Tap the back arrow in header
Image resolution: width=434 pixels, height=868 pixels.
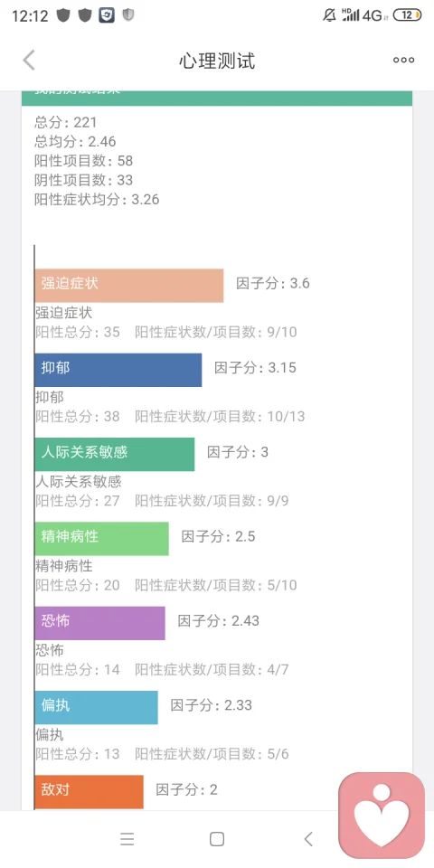pos(29,61)
